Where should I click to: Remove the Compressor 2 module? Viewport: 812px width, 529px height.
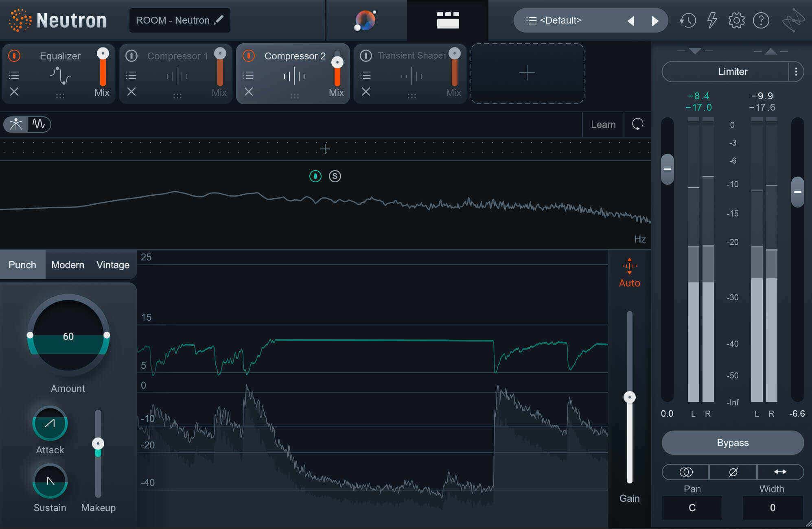click(249, 92)
